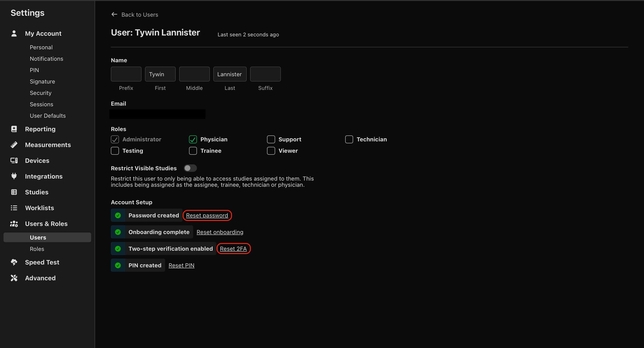Check the Trainee role checkbox

[193, 151]
